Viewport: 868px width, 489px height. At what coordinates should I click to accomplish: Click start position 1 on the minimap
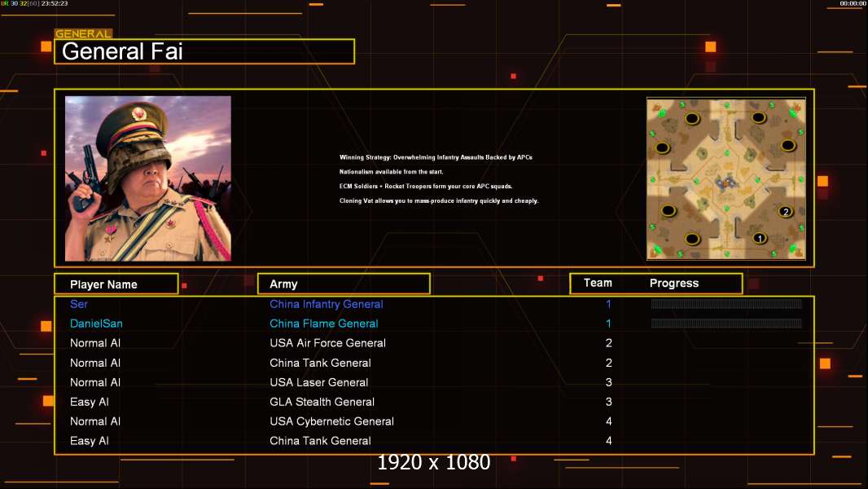[759, 238]
